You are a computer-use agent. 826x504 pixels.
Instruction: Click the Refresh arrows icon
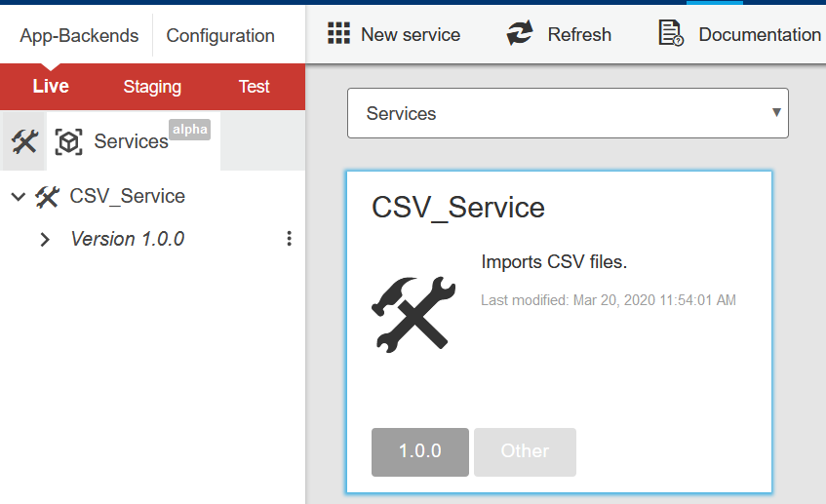(520, 33)
